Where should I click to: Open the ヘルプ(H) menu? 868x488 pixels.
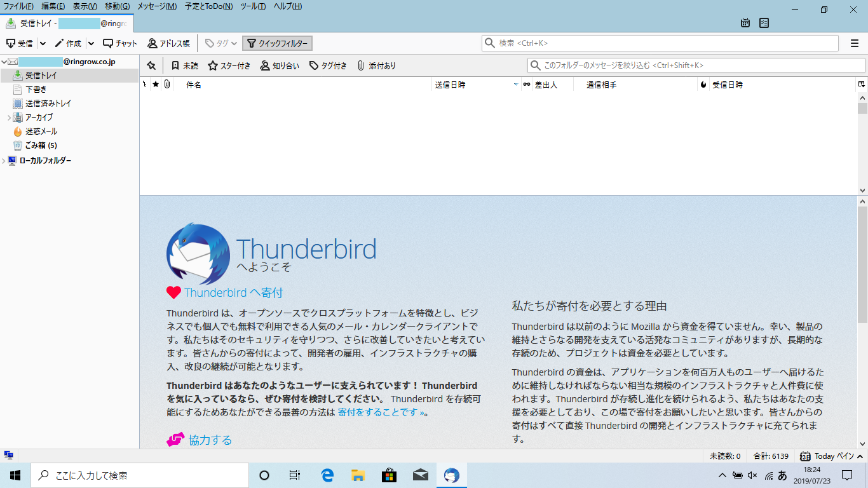288,6
